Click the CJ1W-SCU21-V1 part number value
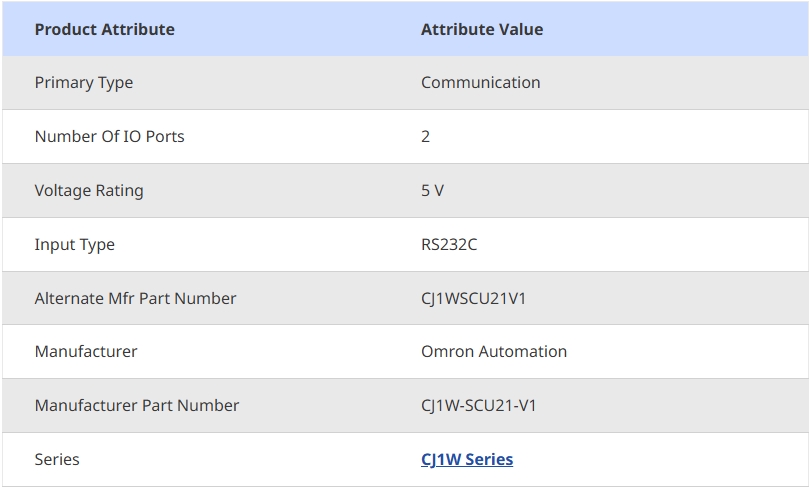The width and height of the screenshot is (809, 495). (478, 406)
